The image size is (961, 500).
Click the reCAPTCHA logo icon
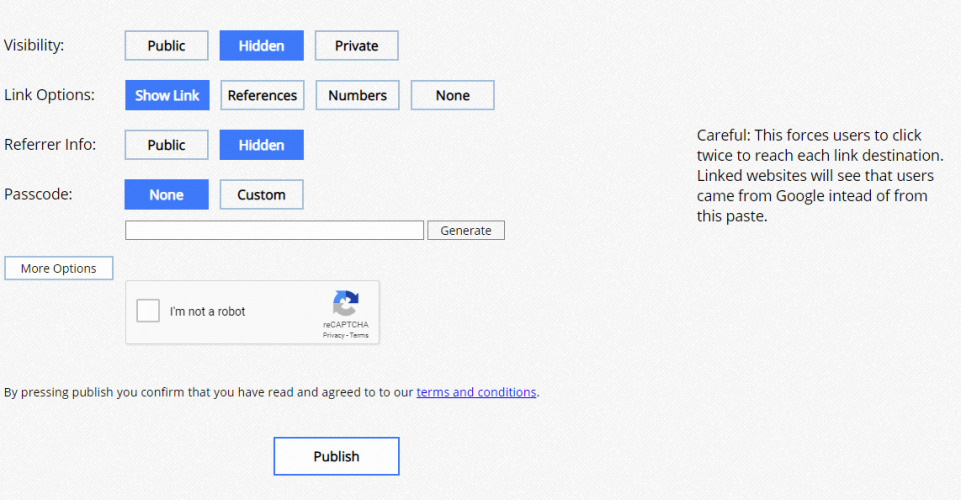(345, 303)
